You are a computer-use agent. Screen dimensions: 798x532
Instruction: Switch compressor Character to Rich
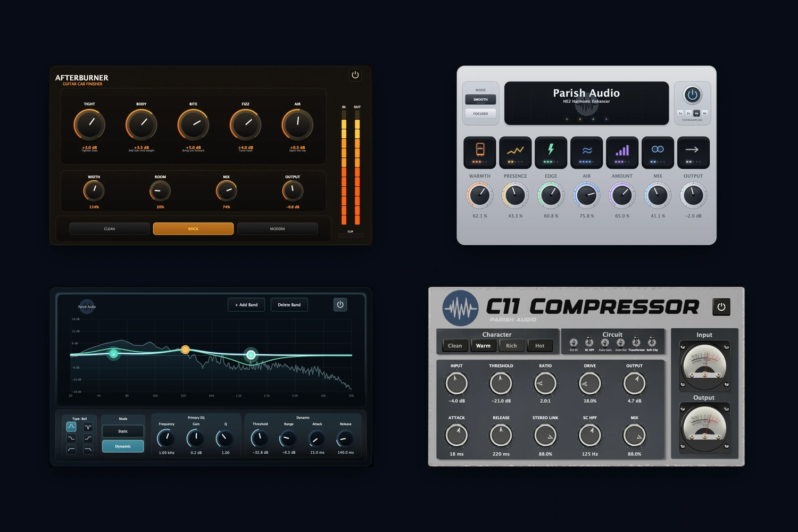pyautogui.click(x=511, y=346)
